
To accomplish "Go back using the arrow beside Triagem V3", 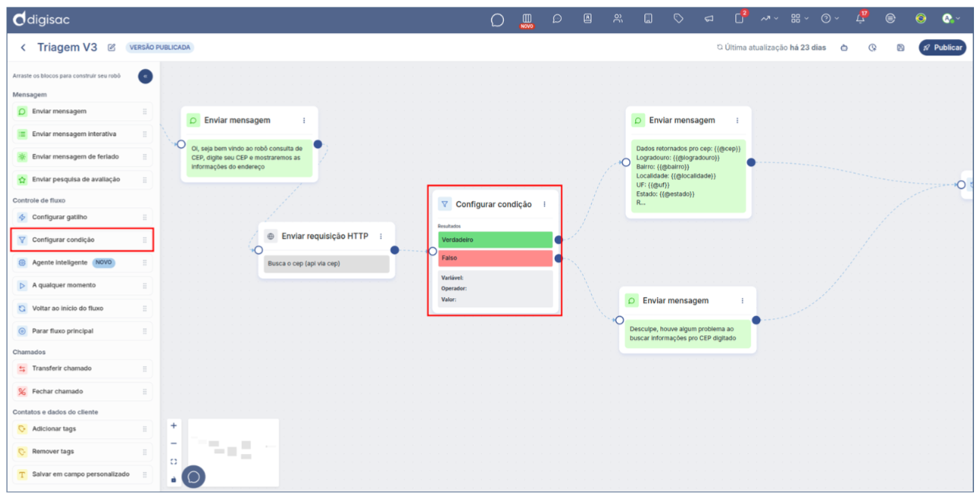I will 23,47.
